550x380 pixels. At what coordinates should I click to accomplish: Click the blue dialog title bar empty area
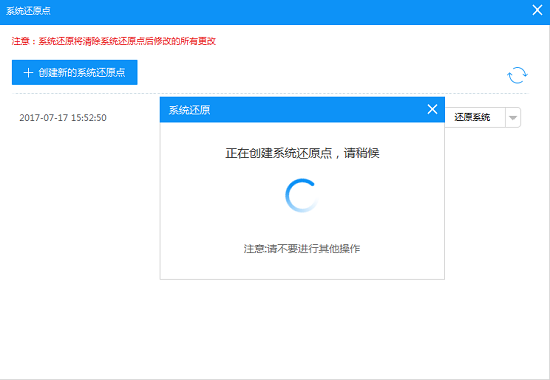(x=316, y=110)
